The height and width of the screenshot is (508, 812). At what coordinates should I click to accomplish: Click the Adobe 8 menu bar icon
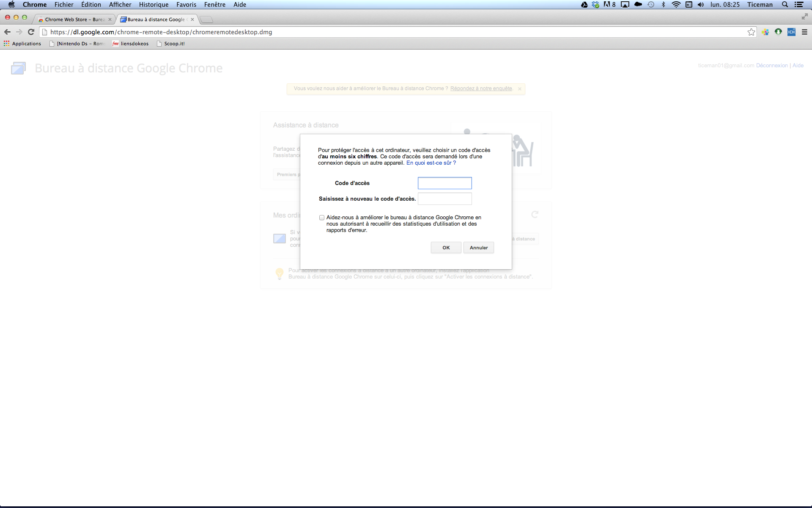(609, 5)
